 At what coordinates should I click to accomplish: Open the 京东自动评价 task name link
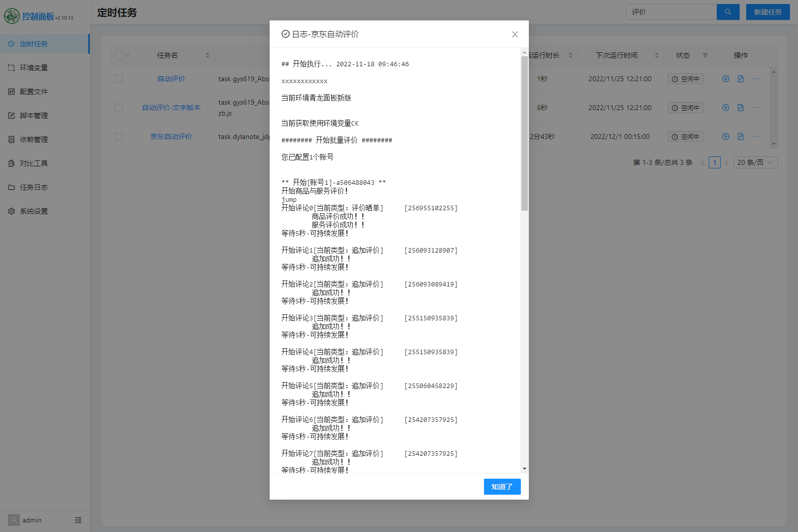[171, 136]
